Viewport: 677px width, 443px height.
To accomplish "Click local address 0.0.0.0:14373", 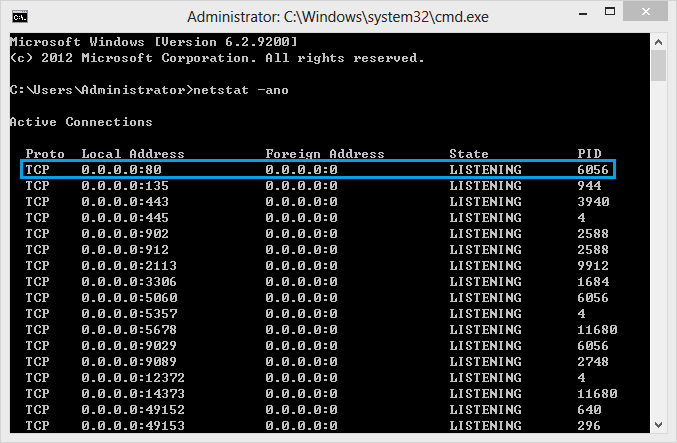I will pyautogui.click(x=133, y=393).
